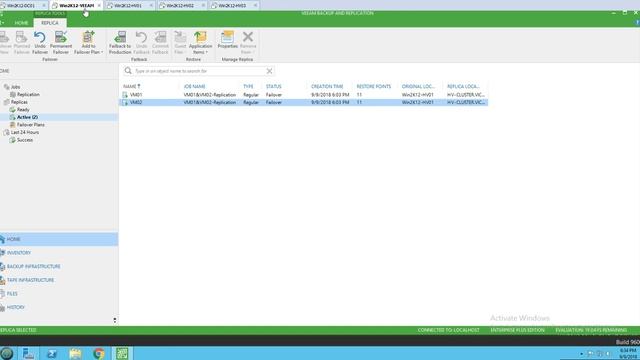Click the Remove From ribbon icon

click(x=248, y=42)
